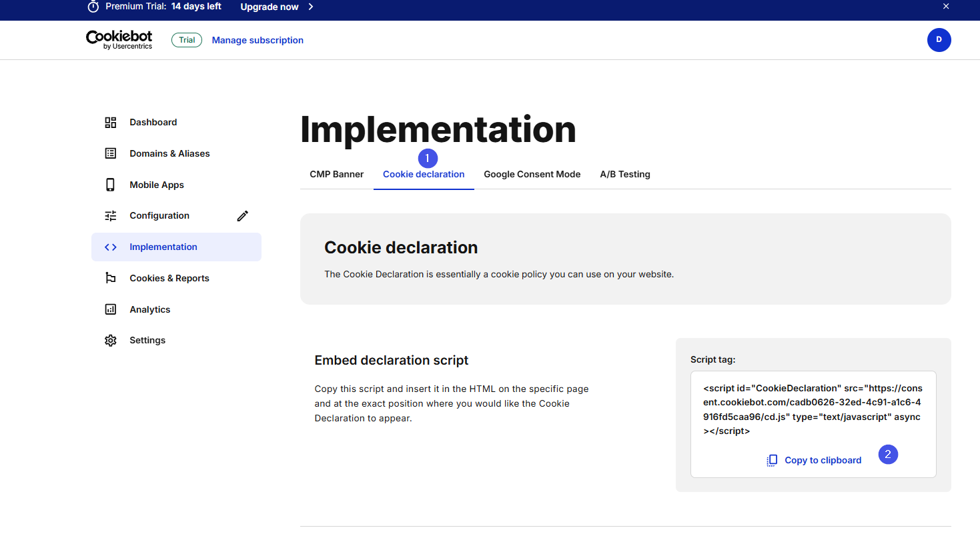Click the "Script tag:" label

713,359
